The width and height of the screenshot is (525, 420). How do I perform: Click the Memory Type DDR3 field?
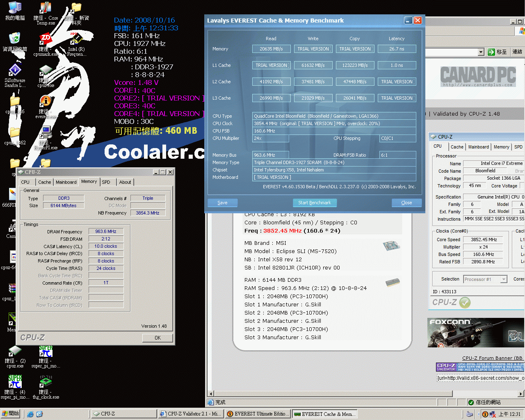click(x=64, y=198)
